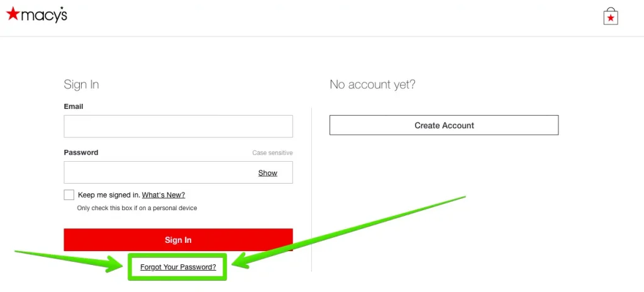Click the Email field label

click(74, 106)
